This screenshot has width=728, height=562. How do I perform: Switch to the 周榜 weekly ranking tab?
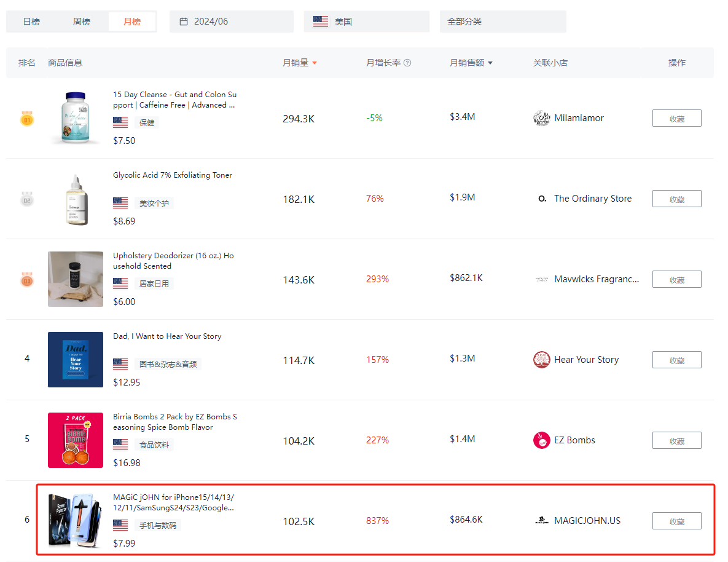(x=82, y=22)
